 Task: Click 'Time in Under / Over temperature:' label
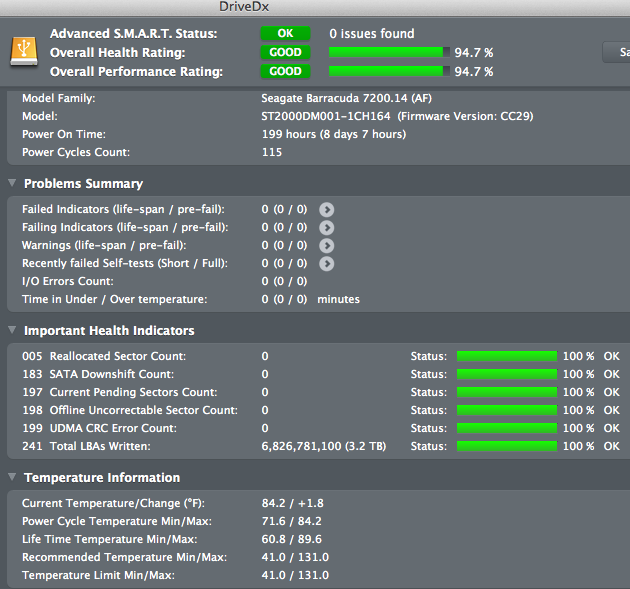[115, 299]
